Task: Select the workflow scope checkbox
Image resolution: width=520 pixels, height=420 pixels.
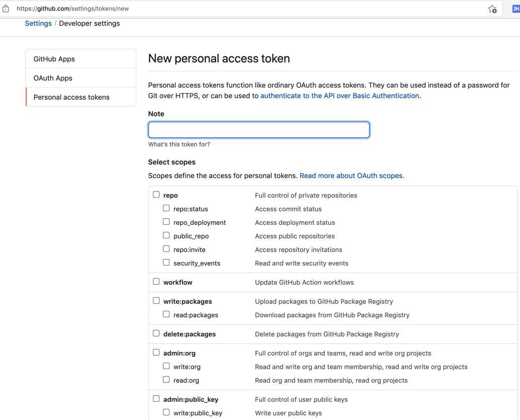Action: pos(156,282)
